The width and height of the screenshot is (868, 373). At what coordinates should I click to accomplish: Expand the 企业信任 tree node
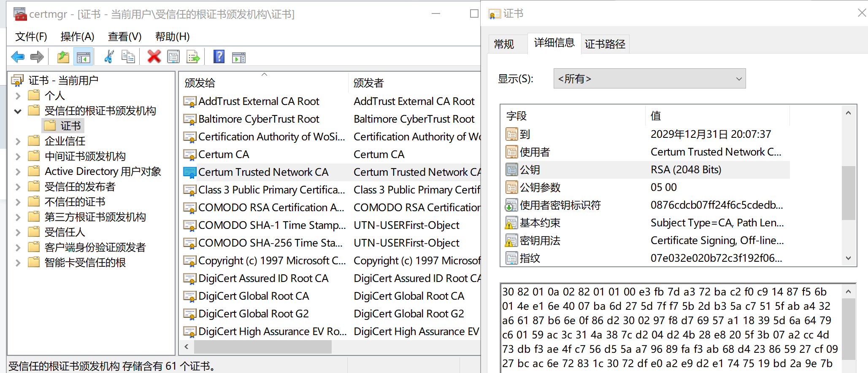18,141
